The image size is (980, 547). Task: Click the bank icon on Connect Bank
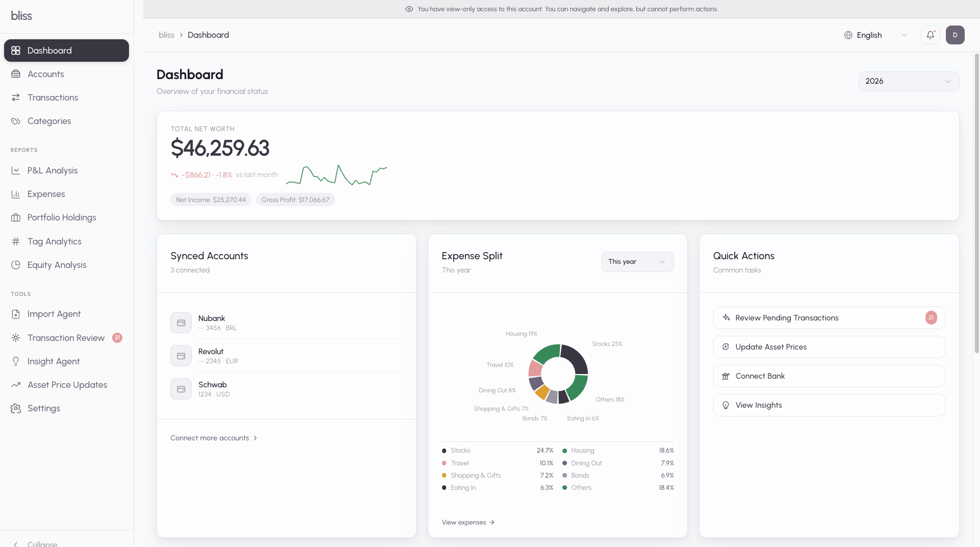click(726, 376)
